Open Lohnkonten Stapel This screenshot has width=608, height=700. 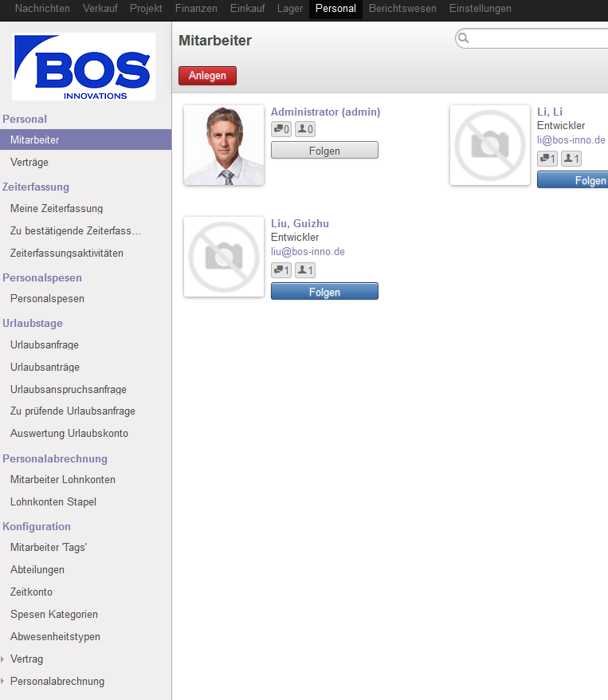(x=53, y=501)
